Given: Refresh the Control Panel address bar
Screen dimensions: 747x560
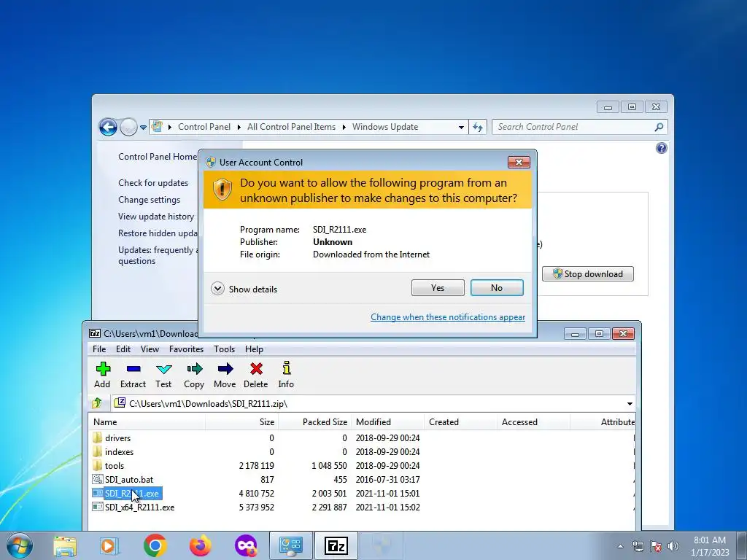Looking at the screenshot, I should point(478,127).
